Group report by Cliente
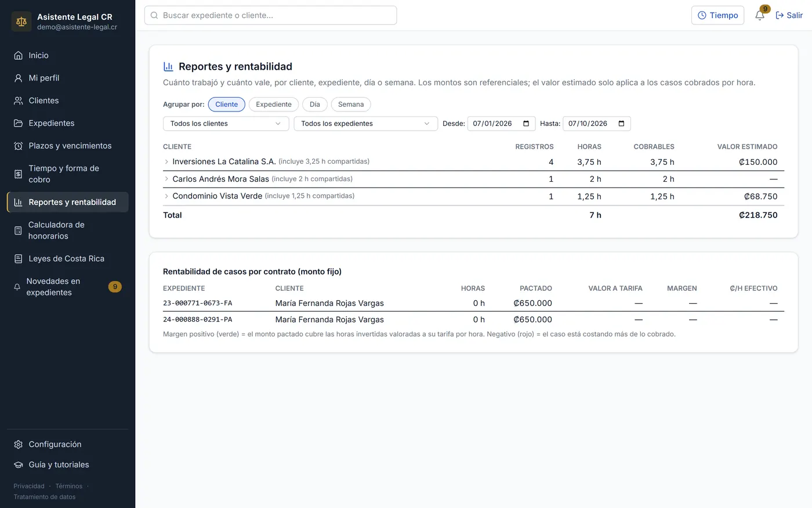Viewport: 812px width, 508px height. pos(227,105)
